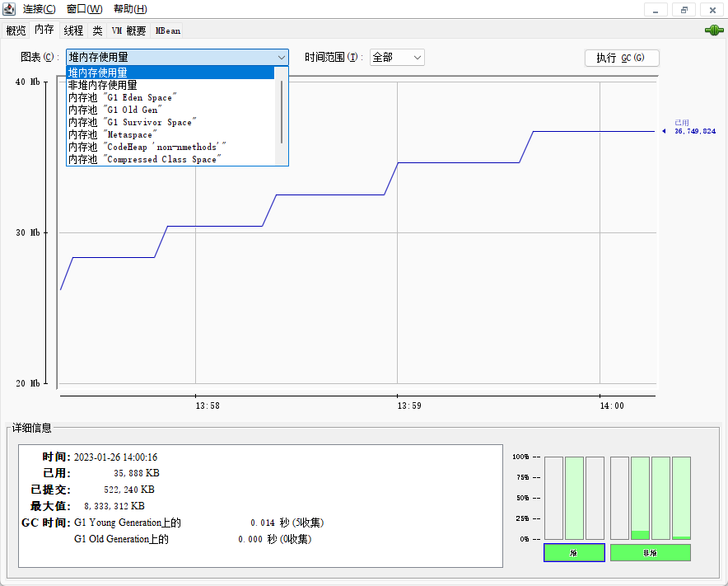Click the JConsole Java application icon
This screenshot has width=728, height=586.
coord(9,9)
